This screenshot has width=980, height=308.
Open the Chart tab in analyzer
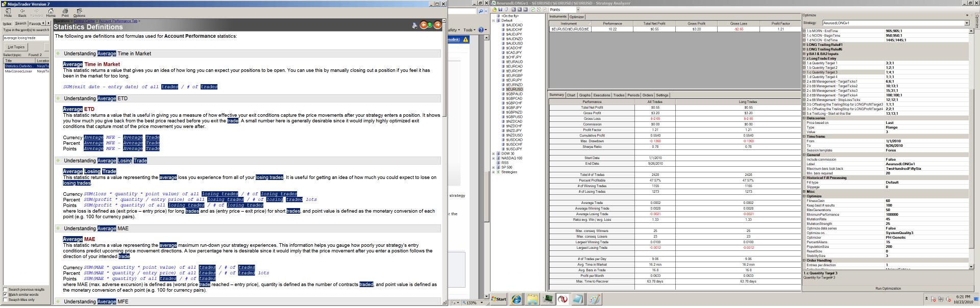(x=571, y=95)
